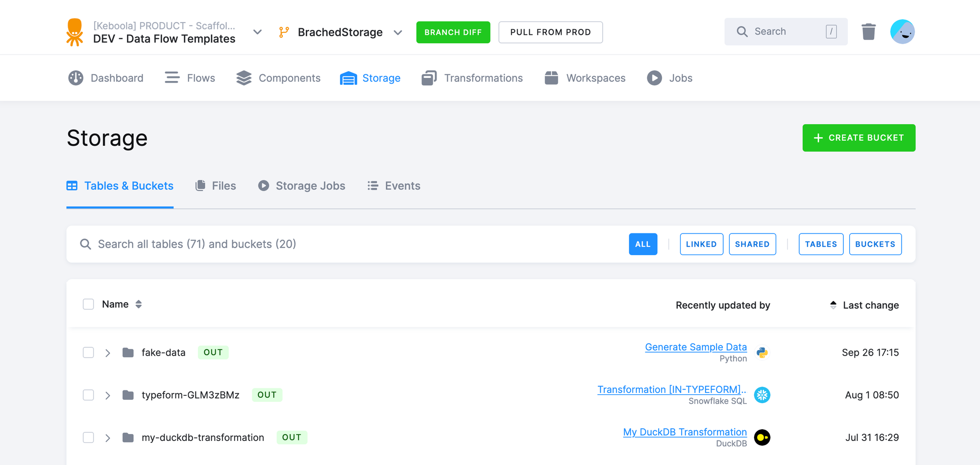Select the header checkbox to choose all buckets
Screen dimensions: 980x465
(88, 304)
